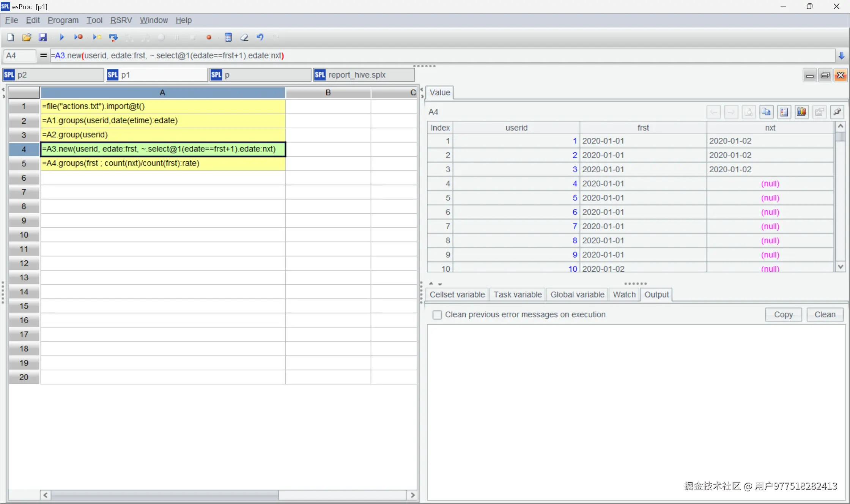The width and height of the screenshot is (850, 504).
Task: Click the red breakpoint dot icon
Action: pos(209,37)
